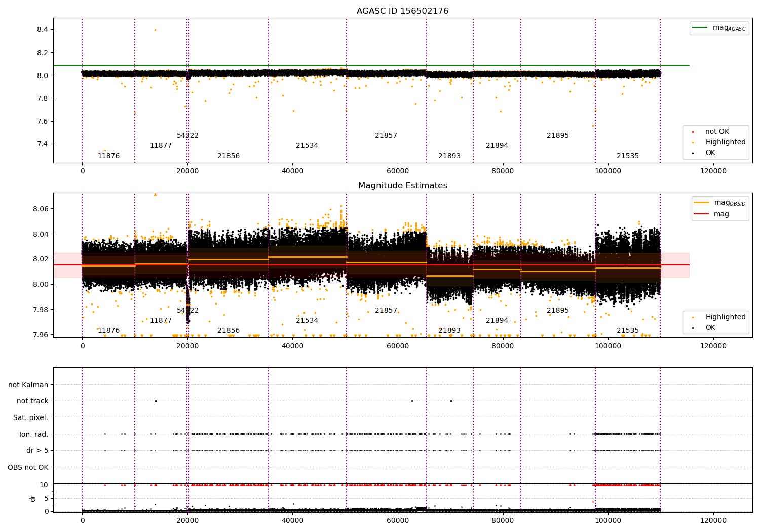This screenshot has height=532, width=760.
Task: Click OBSID label 21894 in Magnitude Estimates plot
Action: [497, 321]
